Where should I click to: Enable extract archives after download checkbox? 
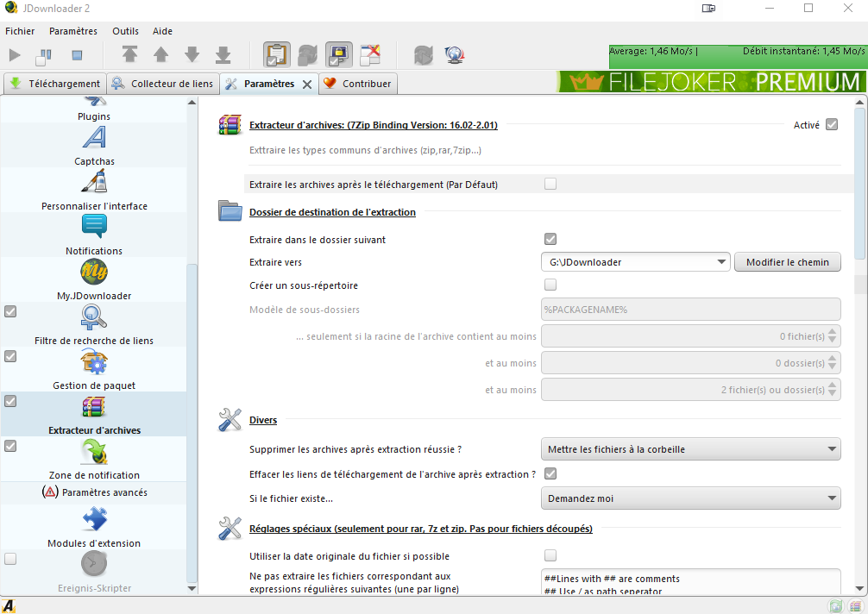coord(550,184)
